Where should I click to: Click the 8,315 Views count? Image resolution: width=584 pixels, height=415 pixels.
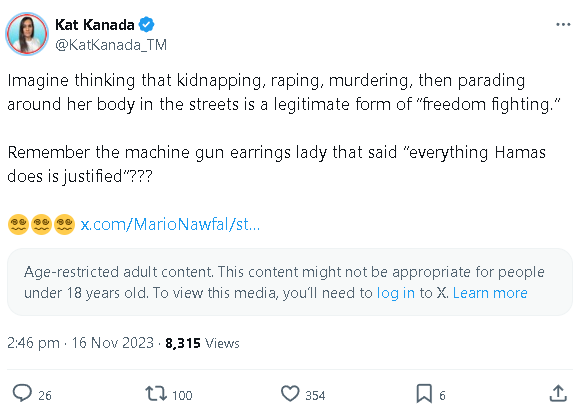pyautogui.click(x=202, y=343)
